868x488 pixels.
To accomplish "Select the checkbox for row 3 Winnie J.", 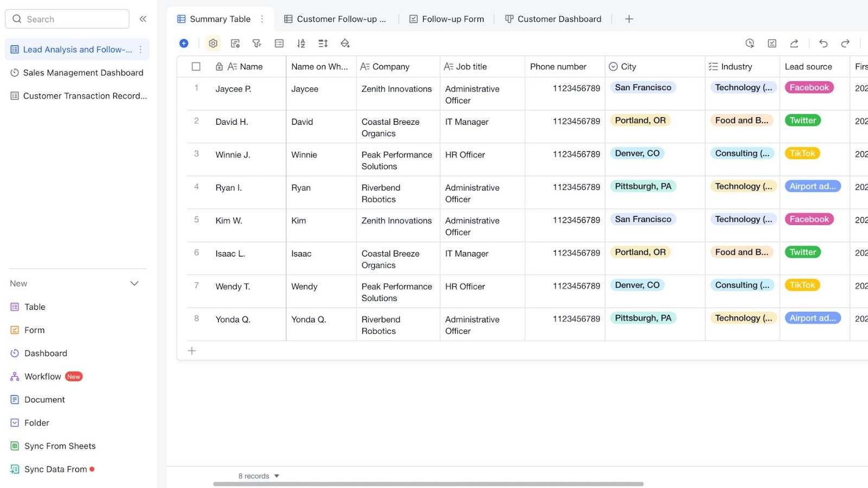I will click(x=196, y=155).
